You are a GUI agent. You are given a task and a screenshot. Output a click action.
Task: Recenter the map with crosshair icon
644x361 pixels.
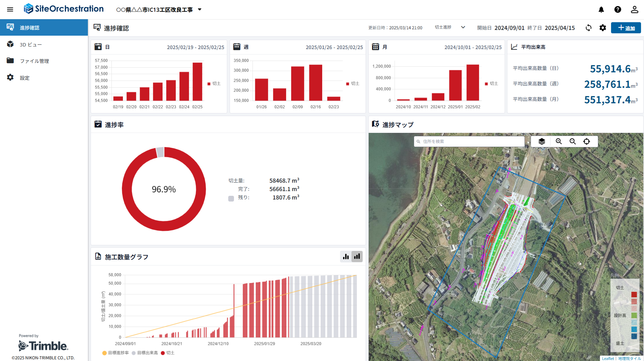586,142
